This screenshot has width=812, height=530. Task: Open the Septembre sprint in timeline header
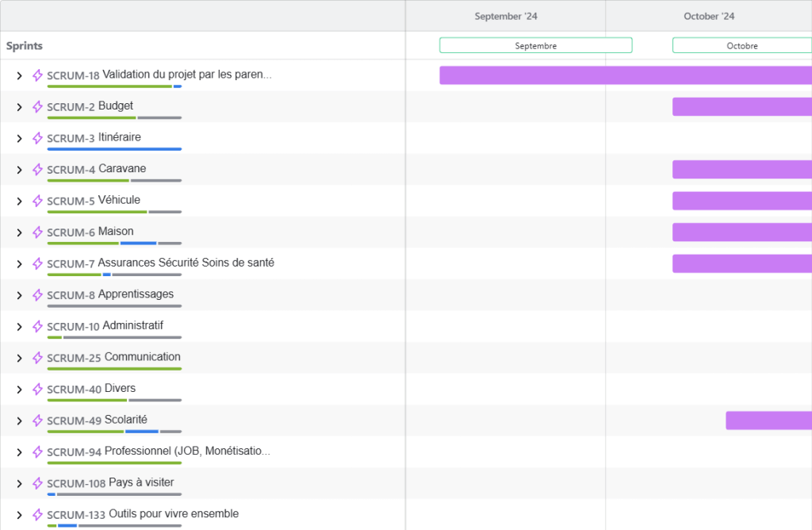(535, 45)
